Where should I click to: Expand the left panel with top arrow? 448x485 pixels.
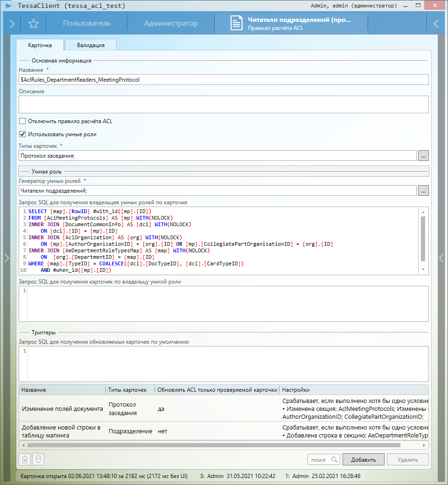[x=12, y=24]
